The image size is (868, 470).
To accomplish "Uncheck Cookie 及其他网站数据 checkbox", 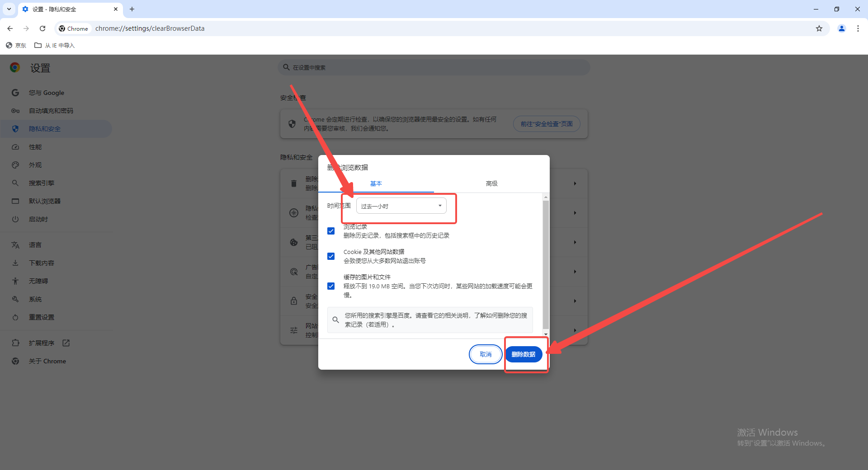I will [x=331, y=256].
